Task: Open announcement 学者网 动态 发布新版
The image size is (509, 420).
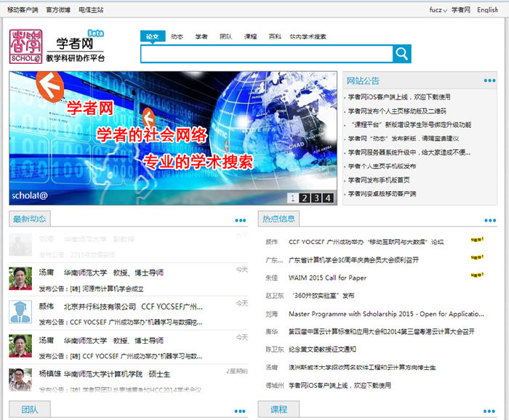Action: [x=403, y=139]
